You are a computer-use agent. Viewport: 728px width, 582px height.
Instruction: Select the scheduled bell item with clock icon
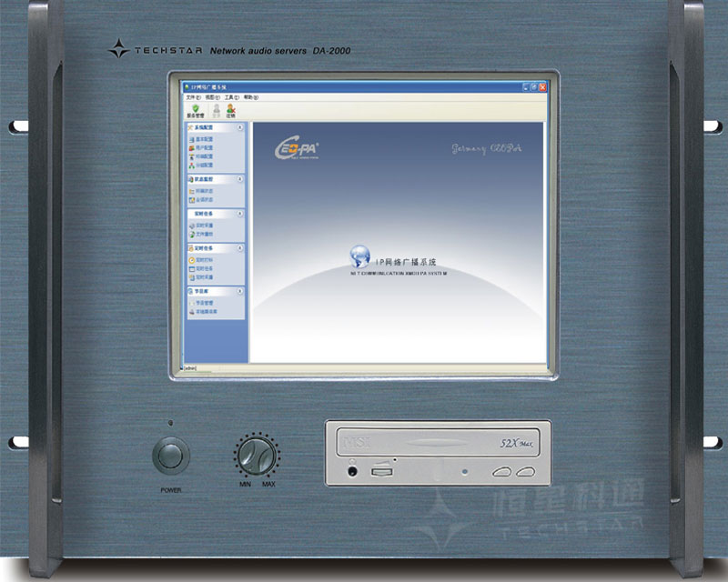pyautogui.click(x=202, y=259)
